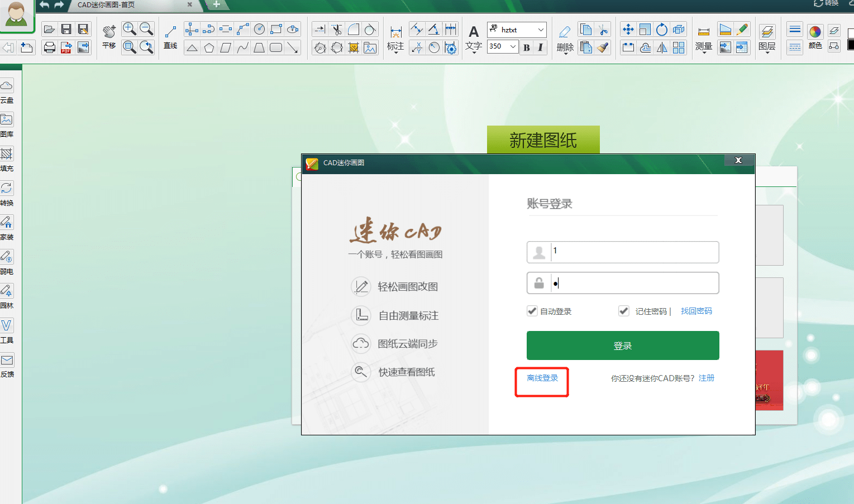Image resolution: width=854 pixels, height=504 pixels.
Task: Select the triangle shape tool
Action: pyautogui.click(x=192, y=47)
